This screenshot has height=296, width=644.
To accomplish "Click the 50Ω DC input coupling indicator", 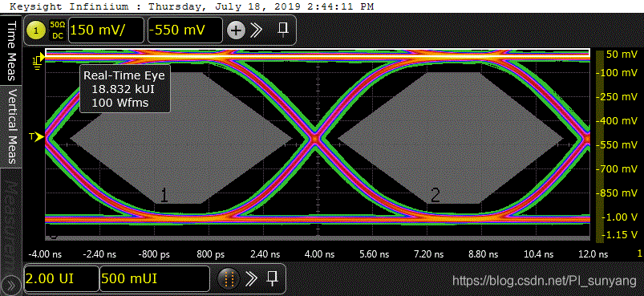I will pos(57,30).
